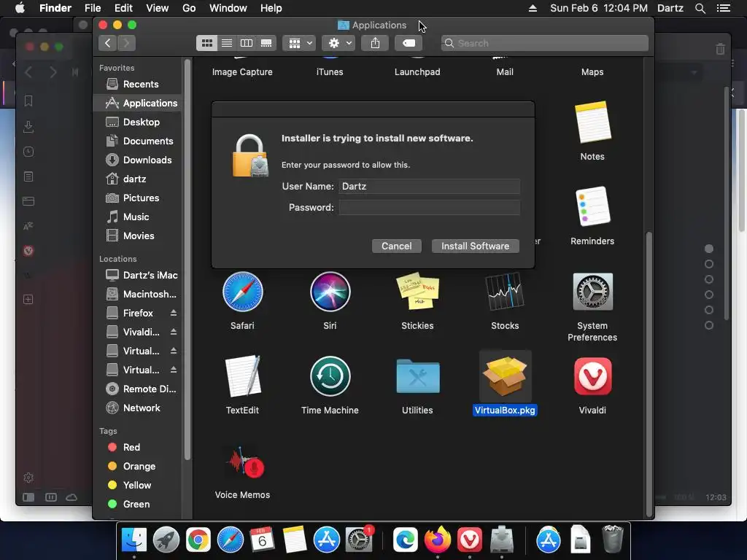
Task: Open the TextEdit app icon
Action: pos(242,376)
